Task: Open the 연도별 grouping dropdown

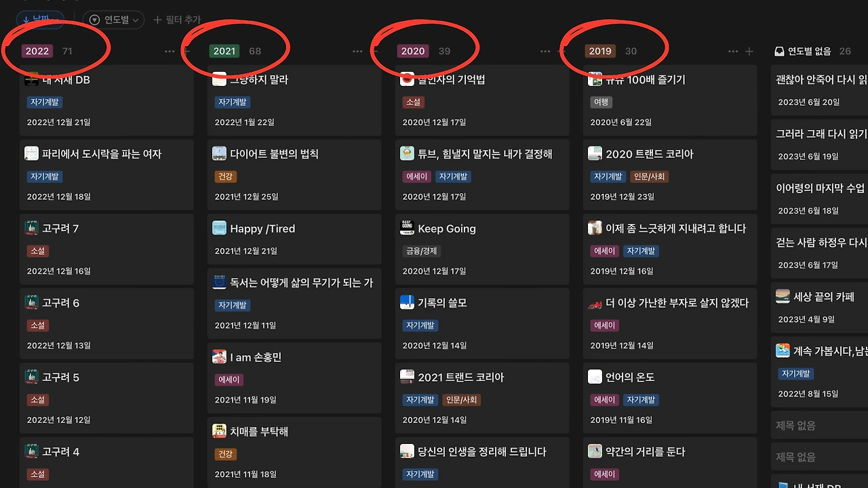Action: (113, 20)
